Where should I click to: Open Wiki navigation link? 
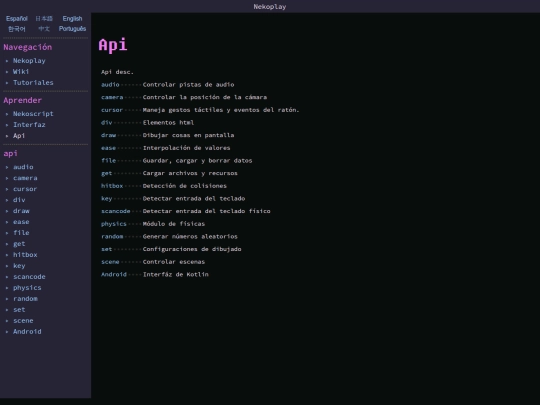click(x=21, y=72)
